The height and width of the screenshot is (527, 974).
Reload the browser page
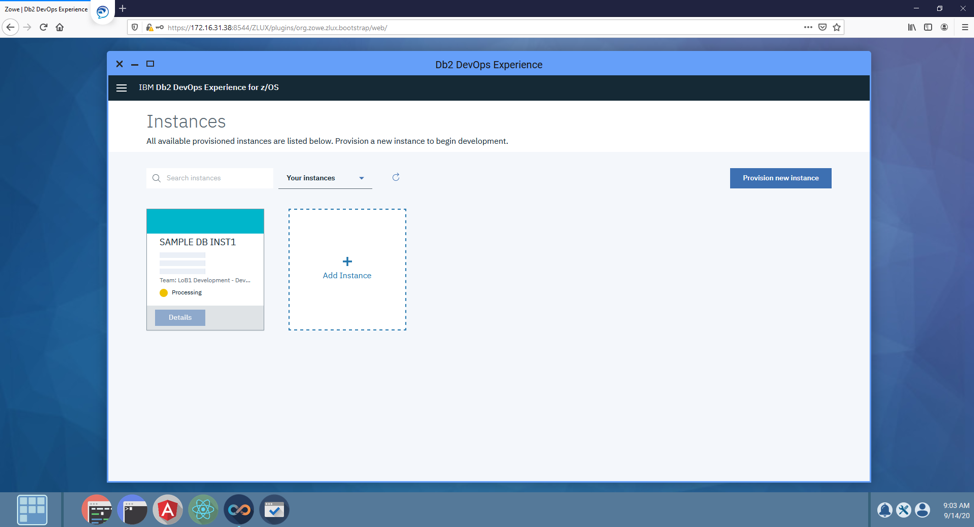click(x=43, y=27)
